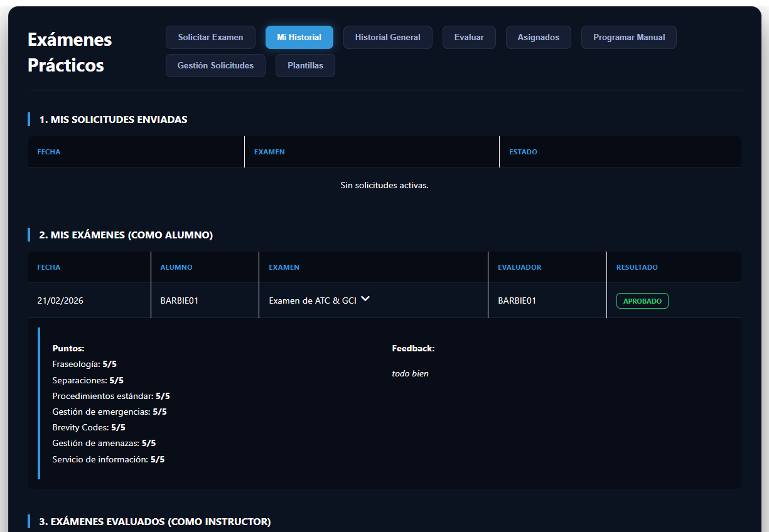Screen dimensions: 769x532
Task: Open the Solicitar Examen tab
Action: (210, 38)
